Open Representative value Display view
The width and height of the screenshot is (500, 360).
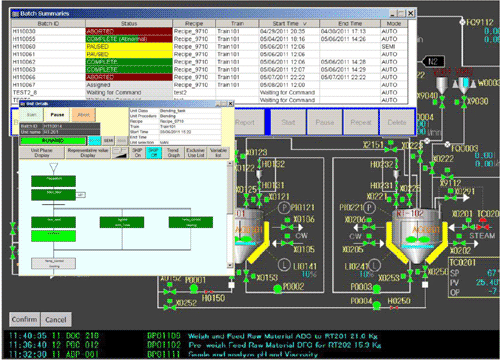coord(88,153)
